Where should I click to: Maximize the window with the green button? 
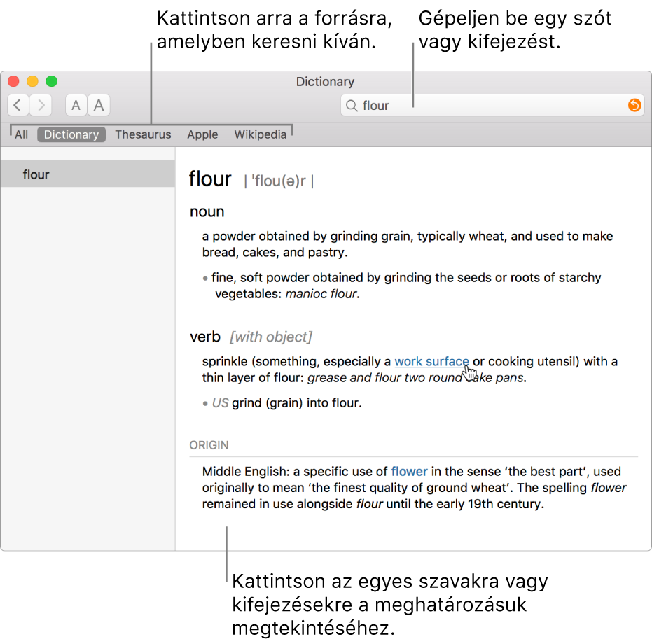click(x=52, y=81)
